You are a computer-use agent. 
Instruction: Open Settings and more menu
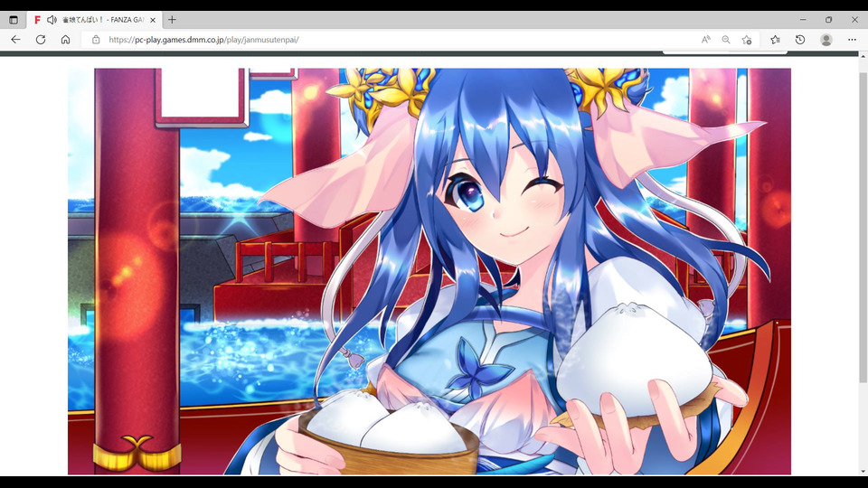pyautogui.click(x=852, y=40)
